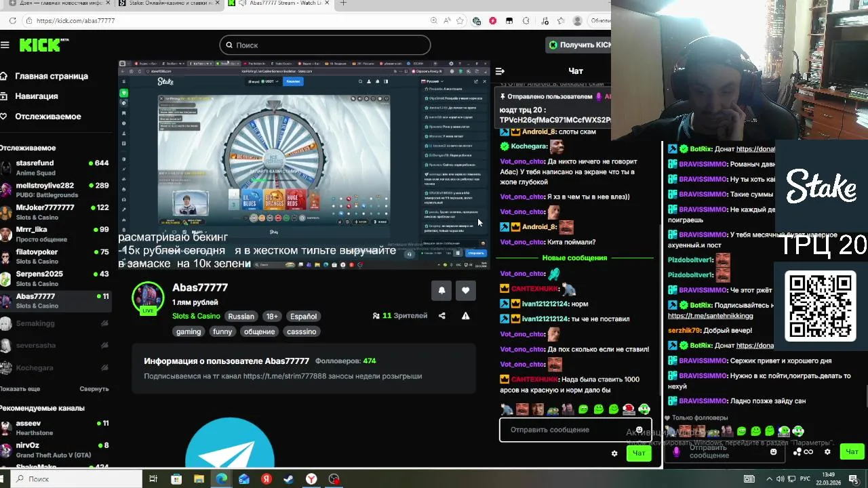This screenshot has width=868, height=488.
Task: Toggle follow heart for Abas77777
Action: [x=465, y=290]
